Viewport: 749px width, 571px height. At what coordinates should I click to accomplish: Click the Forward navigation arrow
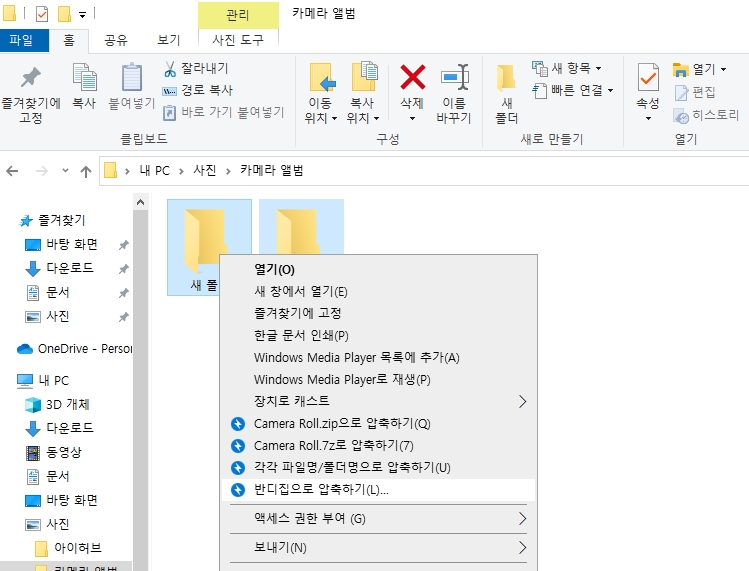[42, 171]
